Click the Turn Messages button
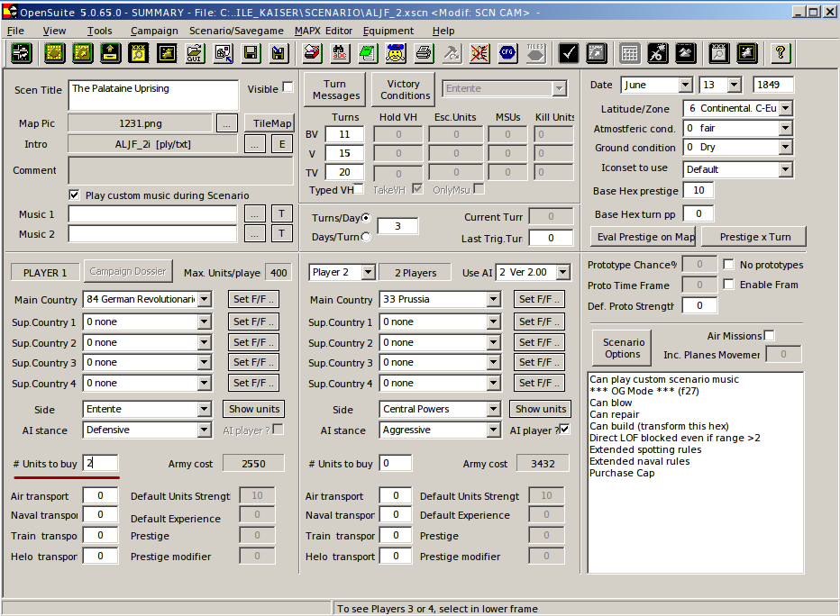 click(336, 89)
